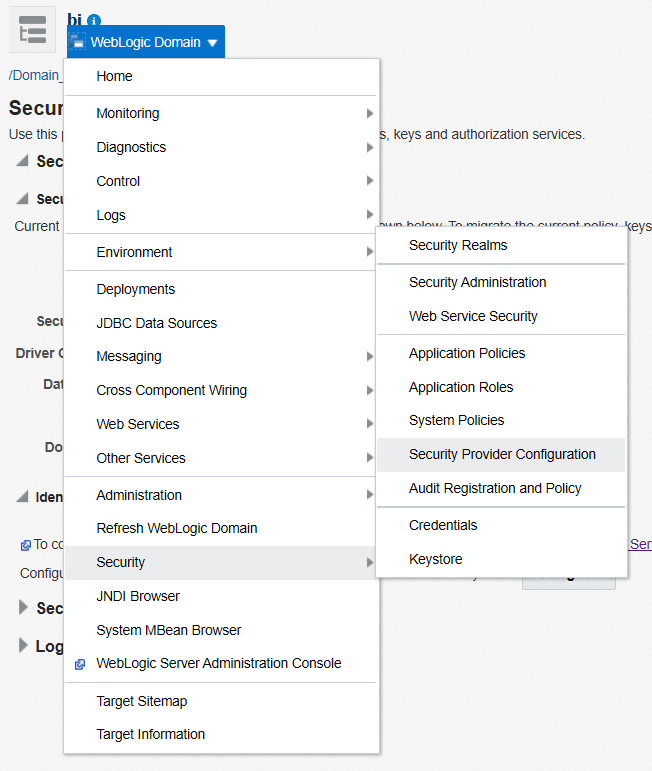Open System MBean Browser
Image resolution: width=652 pixels, height=771 pixels.
coord(169,630)
